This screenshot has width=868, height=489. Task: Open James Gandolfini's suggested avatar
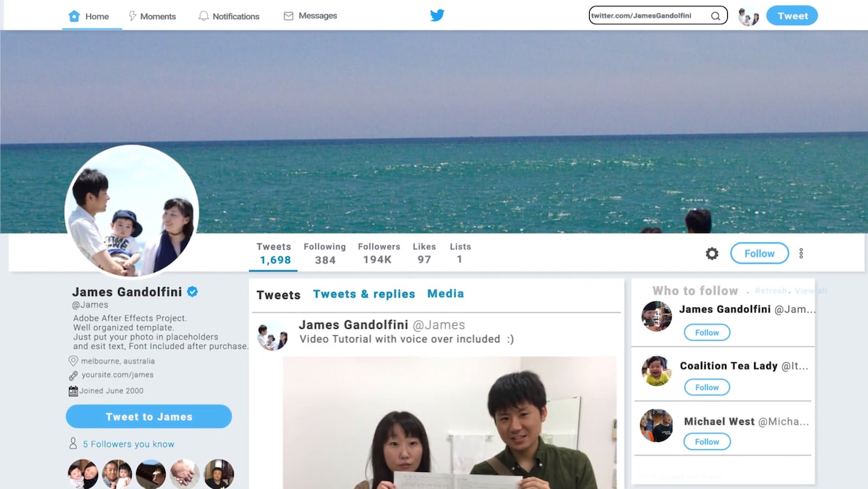click(657, 316)
